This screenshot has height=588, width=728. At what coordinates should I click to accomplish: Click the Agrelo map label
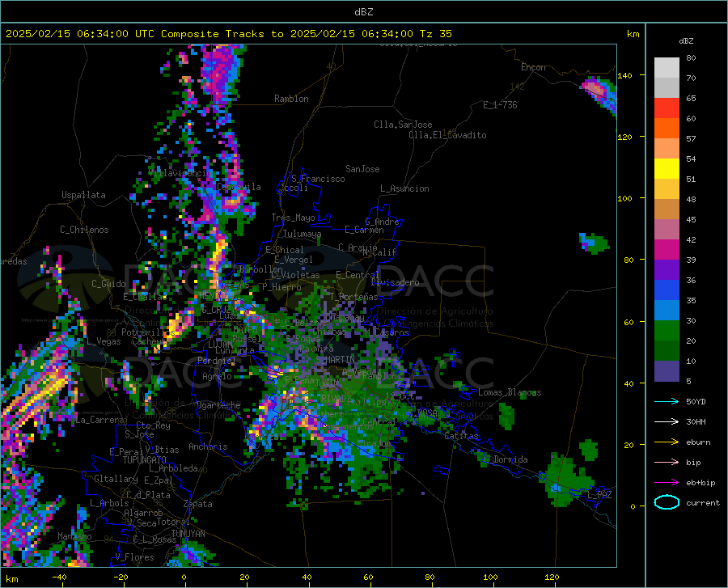tap(217, 376)
